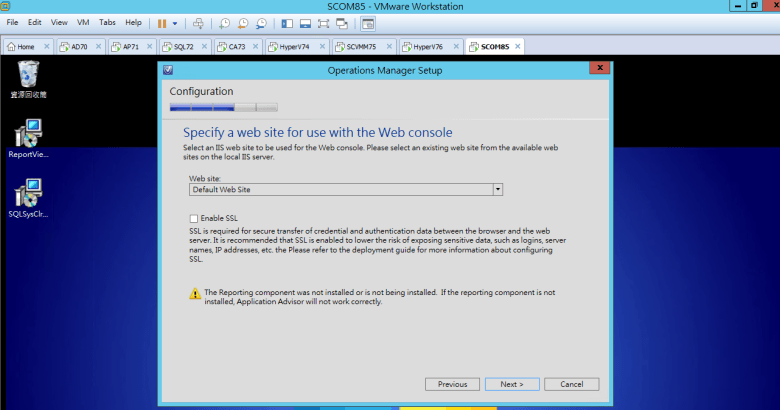Open the Tabs menu in the menu bar

pos(107,22)
